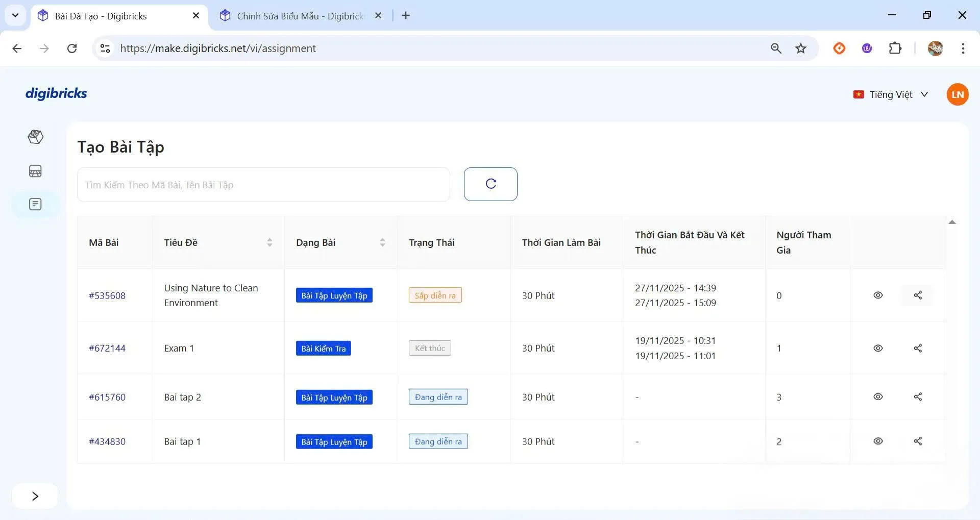980x520 pixels.
Task: Share the Exam 1 assignment
Action: pos(917,348)
